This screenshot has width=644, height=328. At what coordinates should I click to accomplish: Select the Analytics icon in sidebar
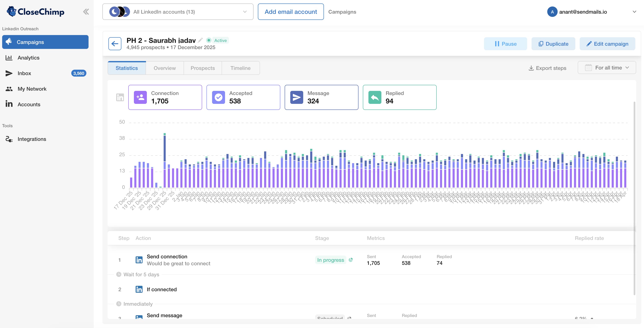9,58
